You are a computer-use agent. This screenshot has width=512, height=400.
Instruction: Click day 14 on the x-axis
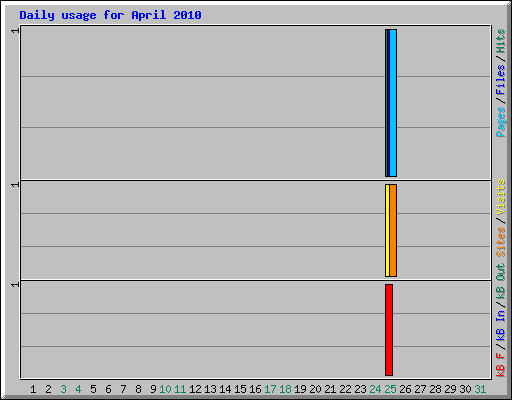[x=225, y=389]
